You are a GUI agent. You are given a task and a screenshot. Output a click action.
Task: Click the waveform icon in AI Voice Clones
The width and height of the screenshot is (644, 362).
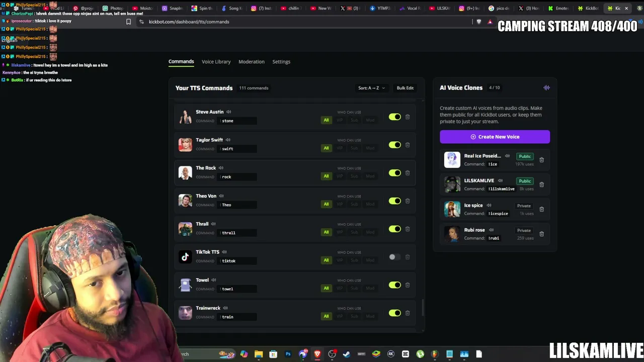pos(546,87)
